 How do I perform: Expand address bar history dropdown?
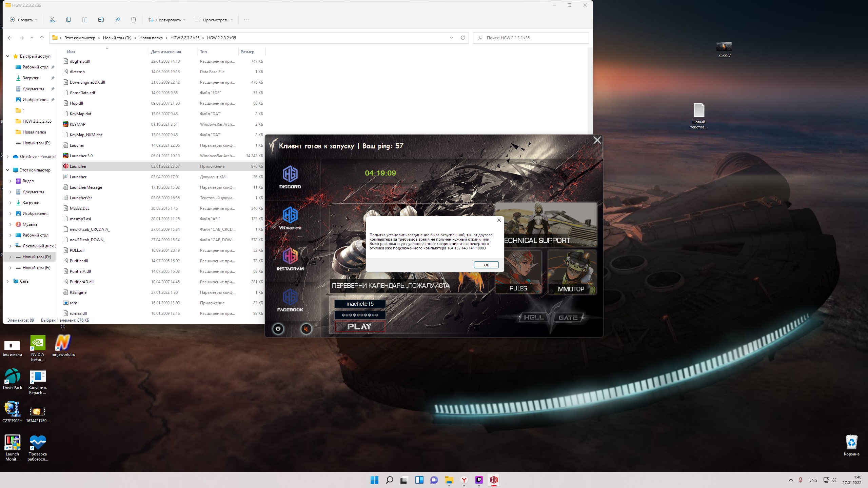tap(452, 38)
